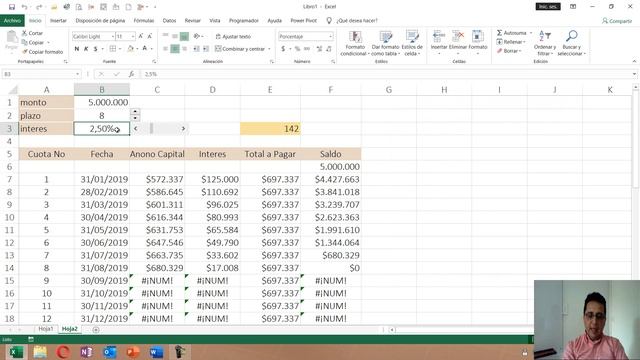Click the Inic. ses. sign-in button
This screenshot has width=640, height=360.
[548, 7]
